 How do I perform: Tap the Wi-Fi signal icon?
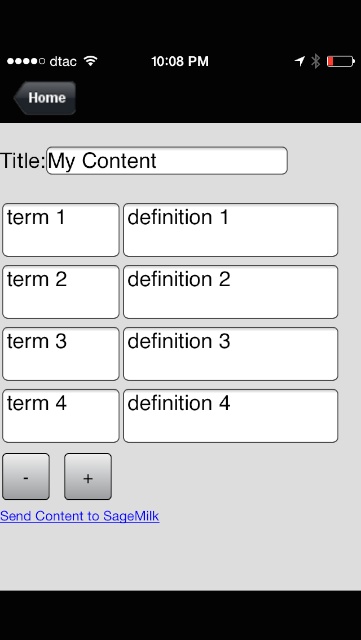pos(91,61)
